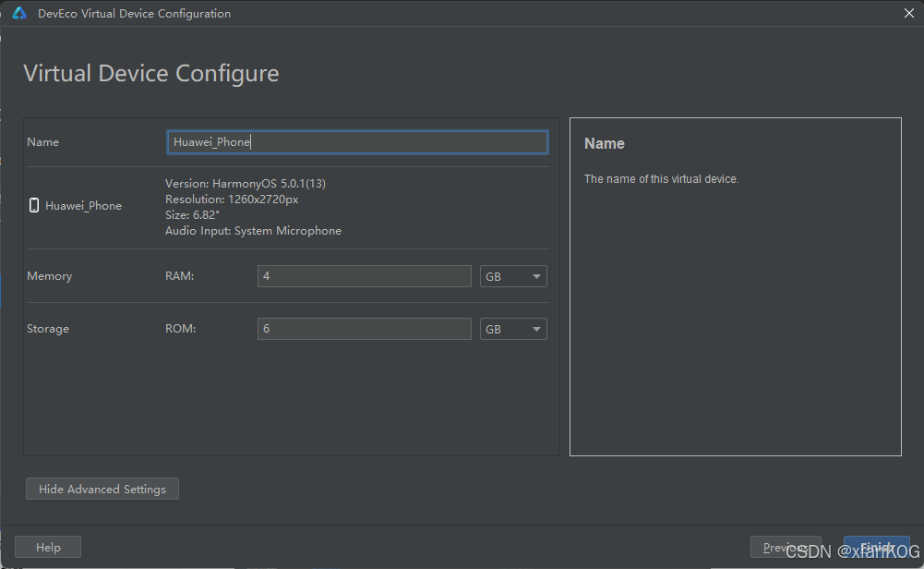This screenshot has height=569, width=924.
Task: Click 'The name of this virtual device.' description
Action: coord(661,178)
